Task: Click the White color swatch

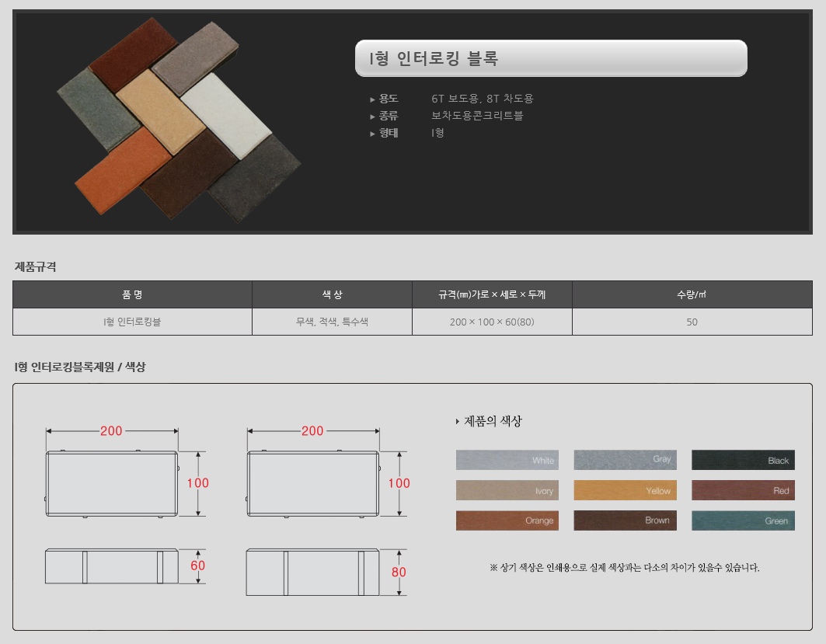Action: (x=507, y=460)
